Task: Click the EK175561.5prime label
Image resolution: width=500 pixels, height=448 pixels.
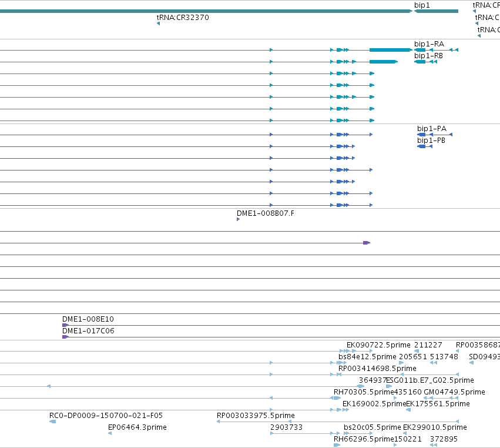Action: tap(438, 404)
